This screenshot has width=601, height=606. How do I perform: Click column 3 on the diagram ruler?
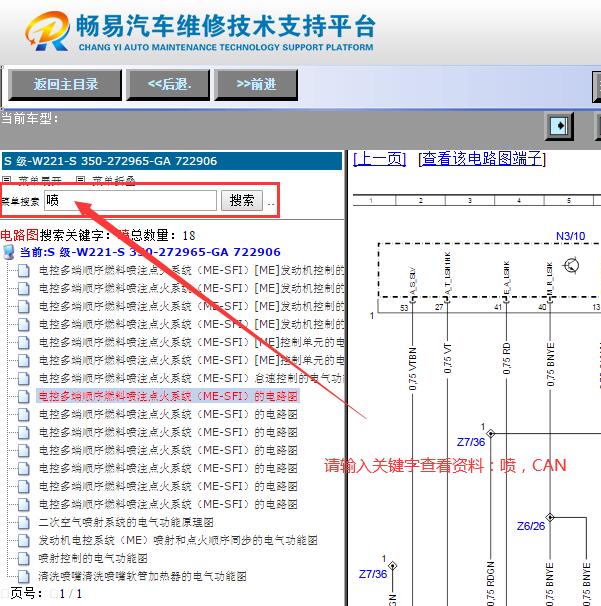(x=470, y=200)
